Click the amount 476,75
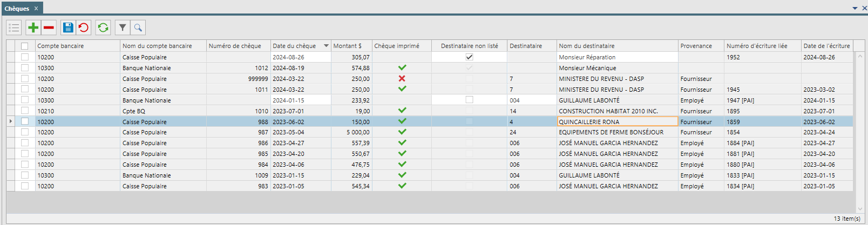Screen dimensions: 868x225 [361, 164]
